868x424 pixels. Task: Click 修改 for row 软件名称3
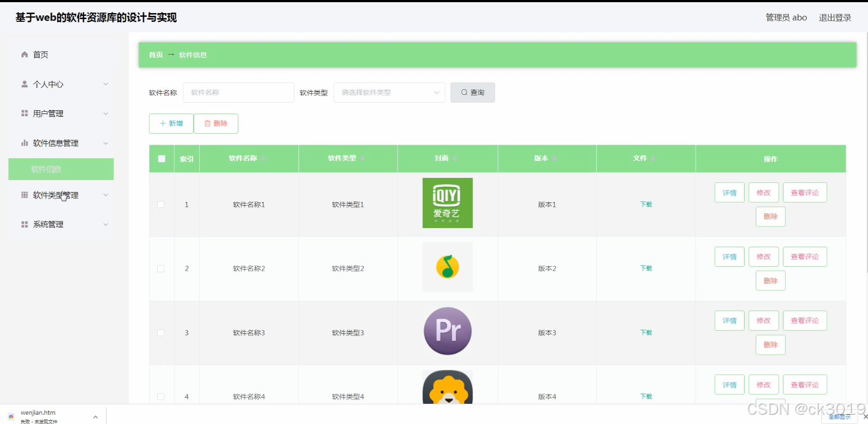(764, 320)
